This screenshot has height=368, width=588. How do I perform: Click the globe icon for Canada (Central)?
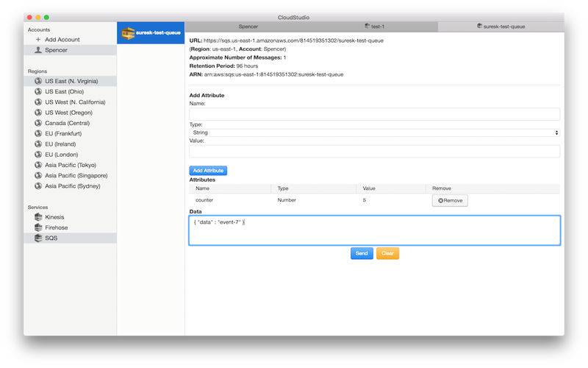click(38, 123)
